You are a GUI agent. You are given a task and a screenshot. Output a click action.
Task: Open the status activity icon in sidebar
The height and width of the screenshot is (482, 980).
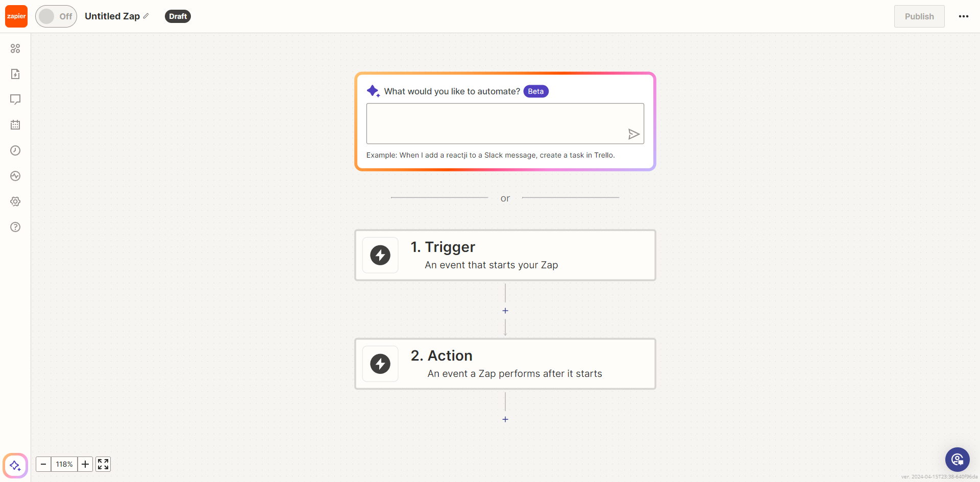coord(15,176)
